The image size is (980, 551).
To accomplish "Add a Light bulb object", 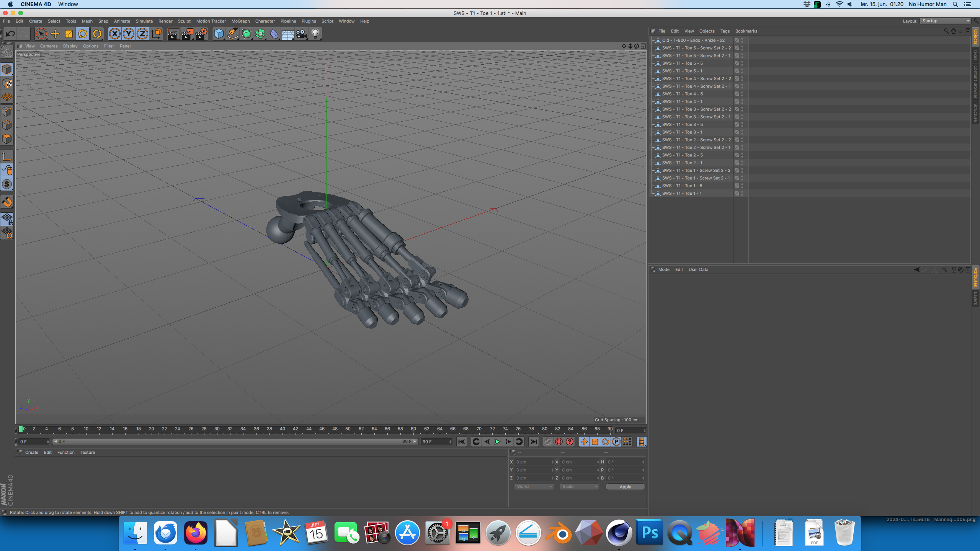I will coord(315,34).
